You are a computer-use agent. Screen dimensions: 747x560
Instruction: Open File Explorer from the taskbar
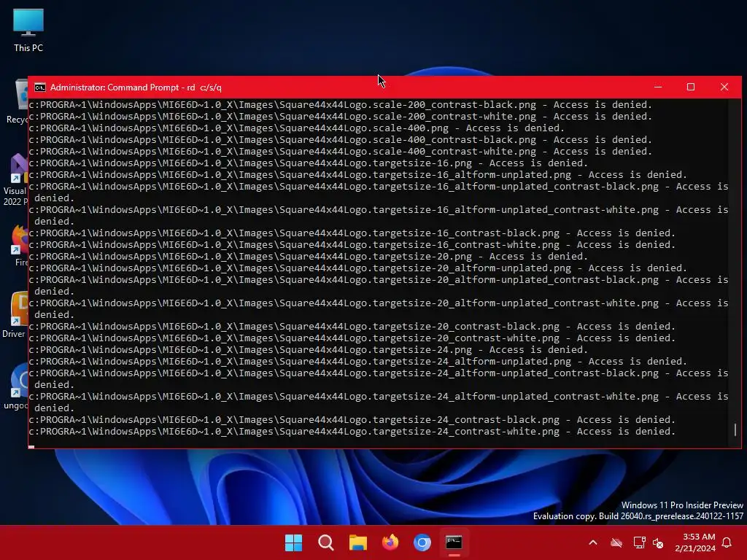(x=357, y=542)
